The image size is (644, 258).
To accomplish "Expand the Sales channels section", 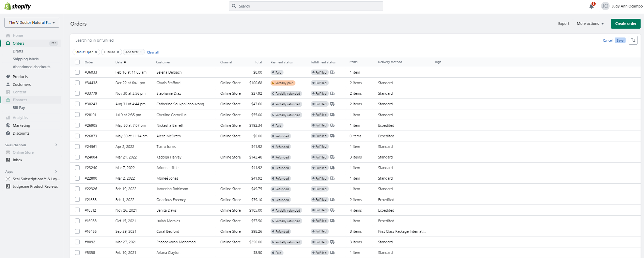I will 56,145.
